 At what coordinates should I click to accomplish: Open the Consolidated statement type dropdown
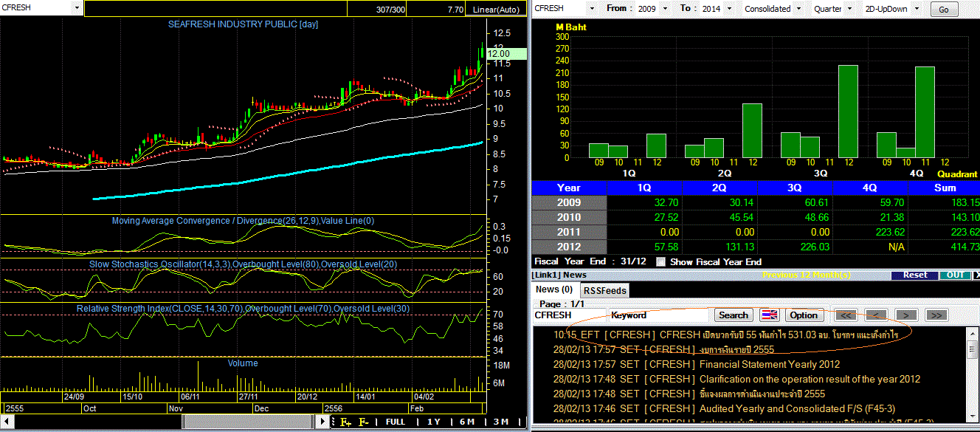[799, 9]
